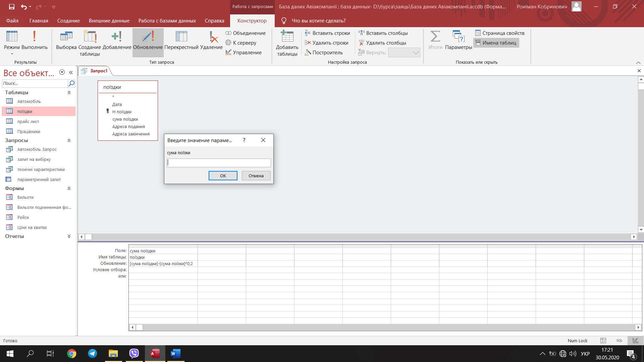Cancel the parameter dialog with Отмена
644x362 pixels.
[256, 176]
